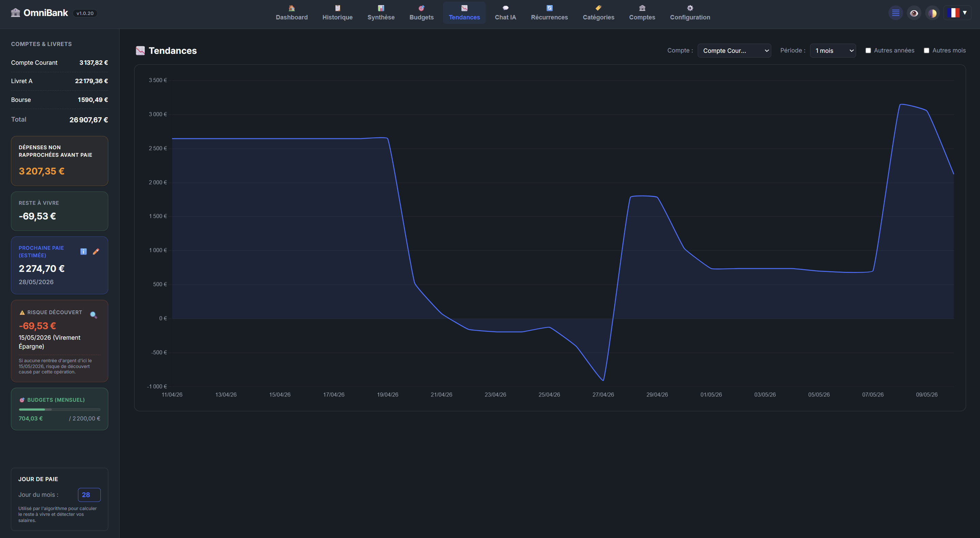This screenshot has width=980, height=538.
Task: Click the warning triangle on Risque Découvert
Action: (22, 312)
